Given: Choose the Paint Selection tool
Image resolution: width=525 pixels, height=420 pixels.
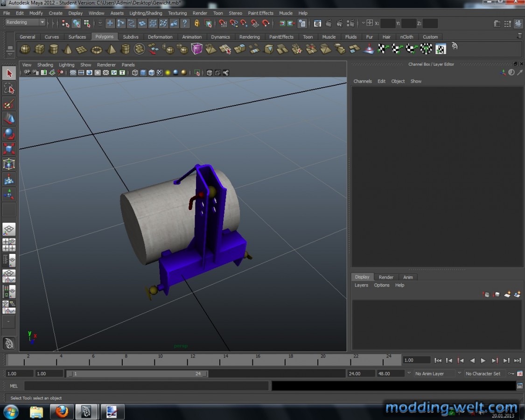Looking at the screenshot, I should 9,104.
